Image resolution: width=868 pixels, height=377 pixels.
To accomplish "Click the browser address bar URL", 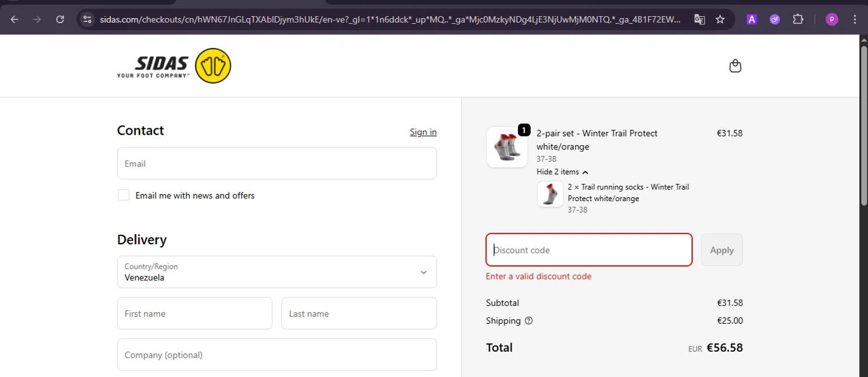I will tap(391, 20).
